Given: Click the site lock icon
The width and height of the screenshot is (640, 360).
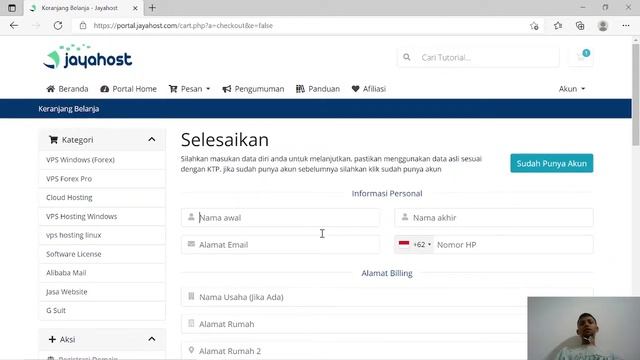Looking at the screenshot, I should pyautogui.click(x=83, y=25).
